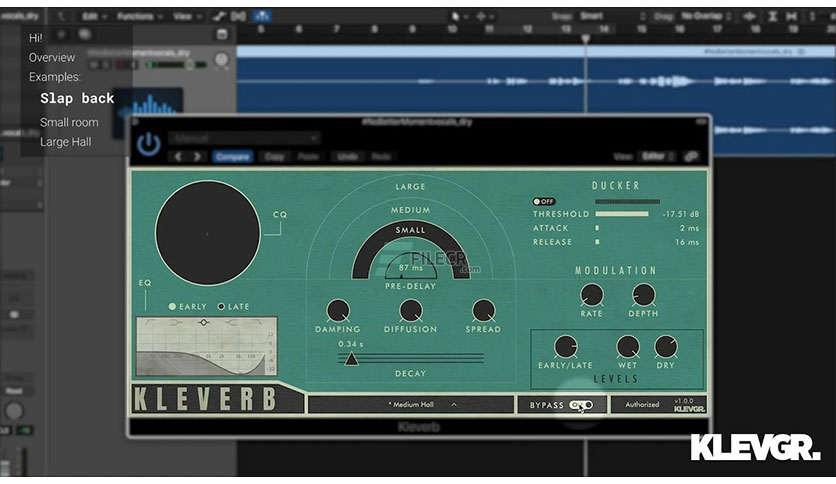Viewport: 836px width, 484px height.
Task: Select LARGE room size arc
Action: pyautogui.click(x=410, y=187)
